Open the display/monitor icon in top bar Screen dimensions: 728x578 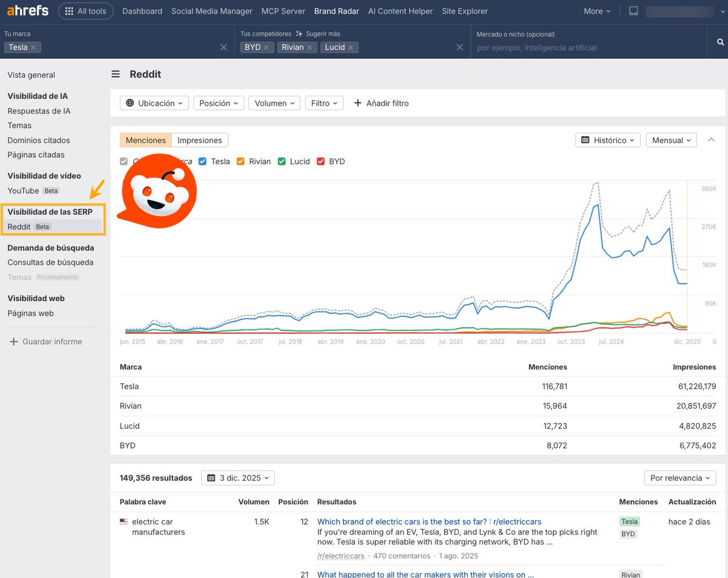coord(633,11)
